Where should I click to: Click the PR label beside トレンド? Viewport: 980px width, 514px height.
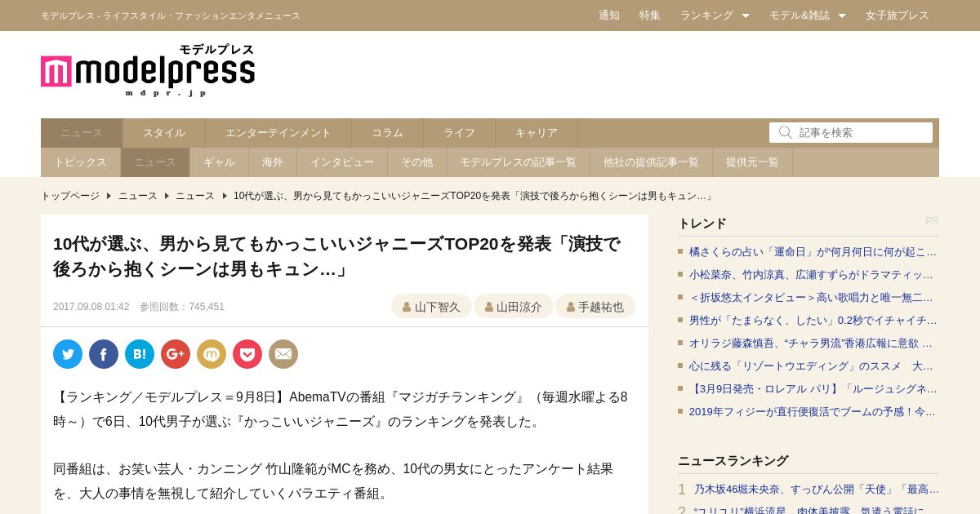932,221
